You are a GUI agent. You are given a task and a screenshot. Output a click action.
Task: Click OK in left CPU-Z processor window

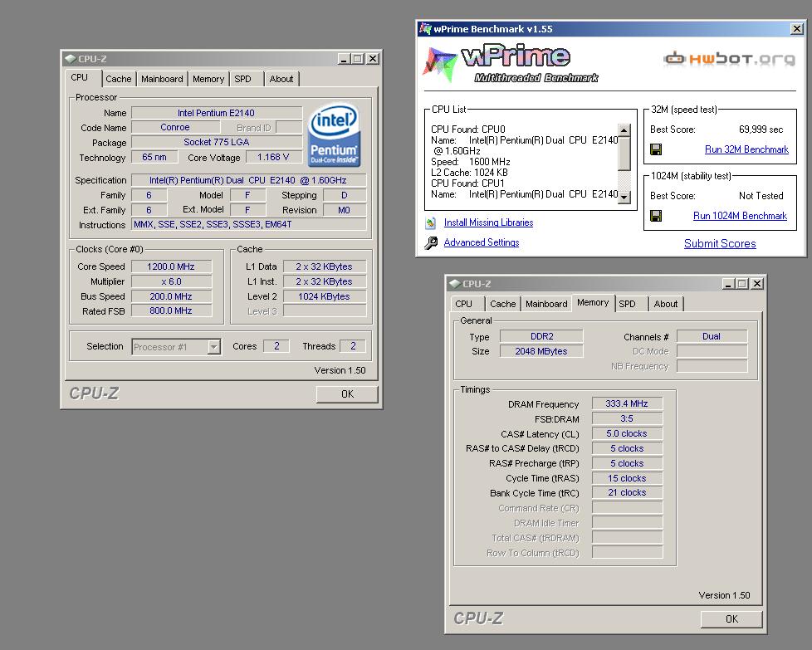point(347,394)
